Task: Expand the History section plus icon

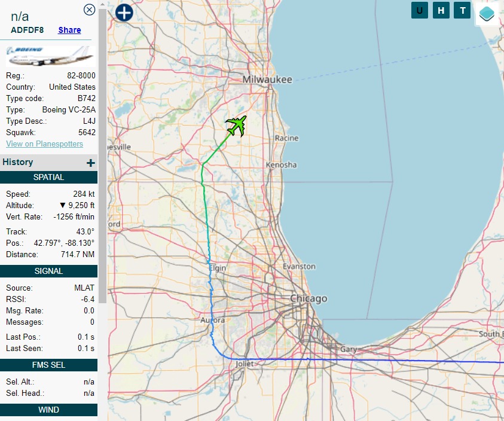Action: point(91,163)
